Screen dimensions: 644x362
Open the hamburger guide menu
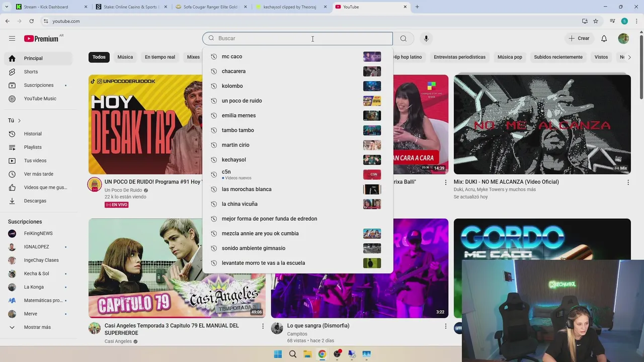[12, 38]
